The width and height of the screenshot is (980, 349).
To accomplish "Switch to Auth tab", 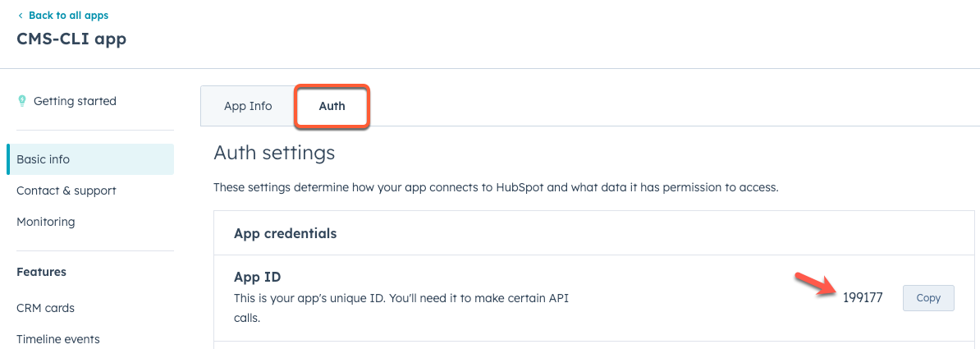I will point(332,106).
